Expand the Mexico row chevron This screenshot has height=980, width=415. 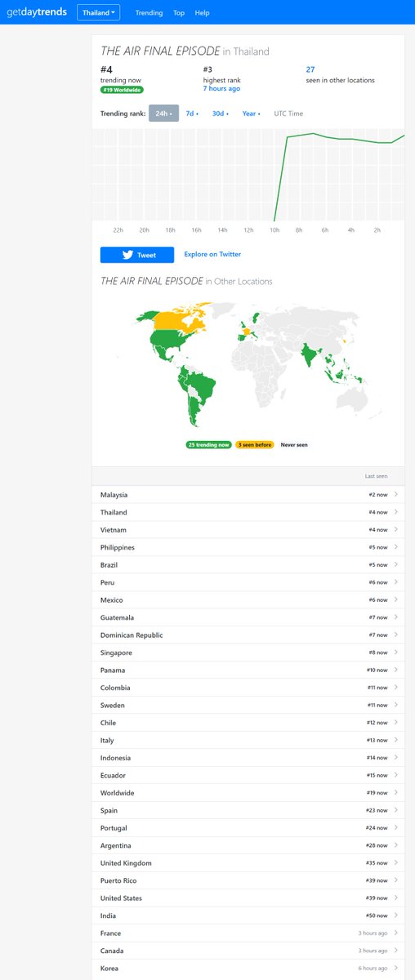point(395,600)
